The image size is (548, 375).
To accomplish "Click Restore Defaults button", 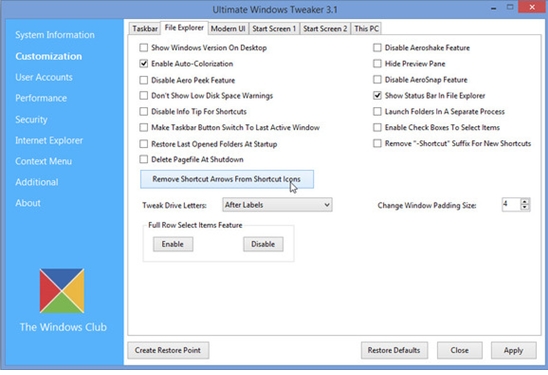I will (x=394, y=350).
